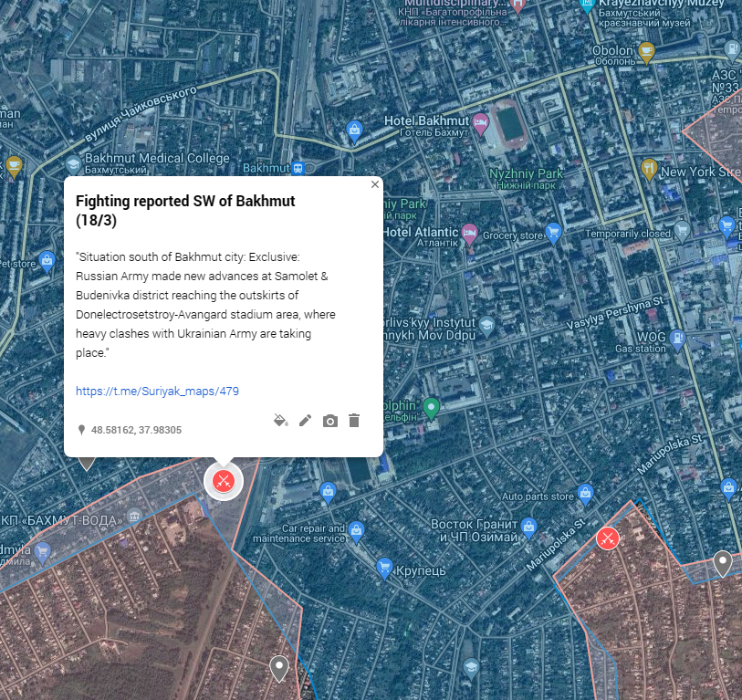Select the green Dolphin location pin
The width and height of the screenshot is (742, 700).
click(x=431, y=409)
